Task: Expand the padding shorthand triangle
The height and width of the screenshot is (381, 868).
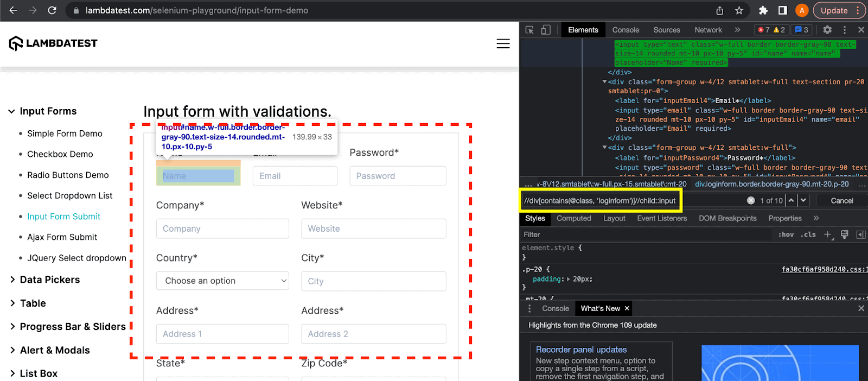Action: coord(569,279)
